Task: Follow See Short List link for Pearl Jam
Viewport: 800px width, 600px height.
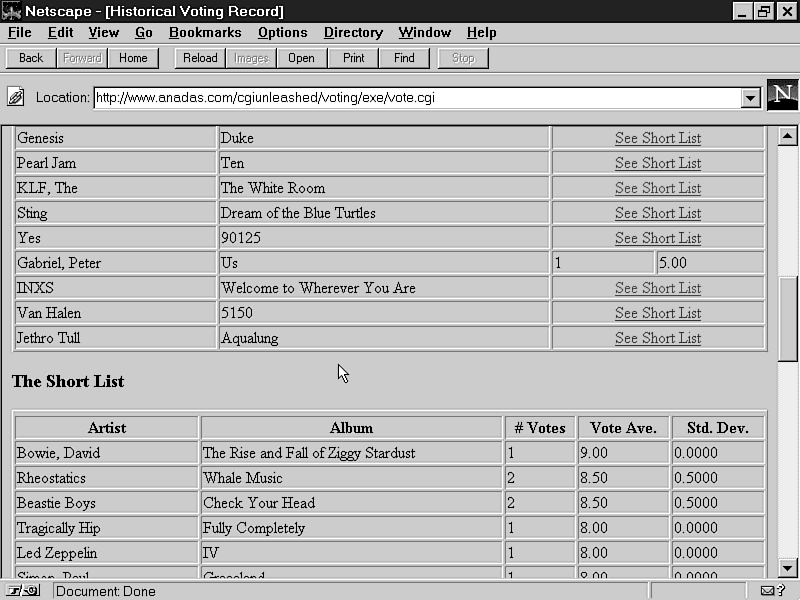Action: 658,163
